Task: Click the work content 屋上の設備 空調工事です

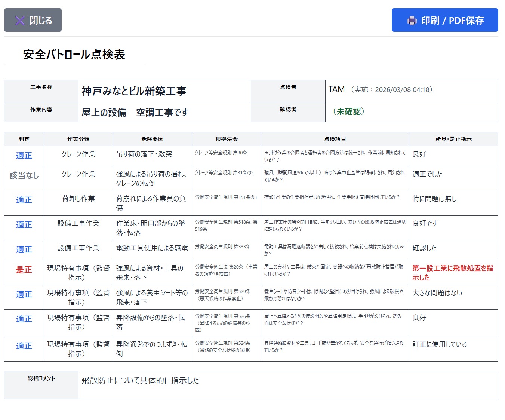Action: point(135,112)
